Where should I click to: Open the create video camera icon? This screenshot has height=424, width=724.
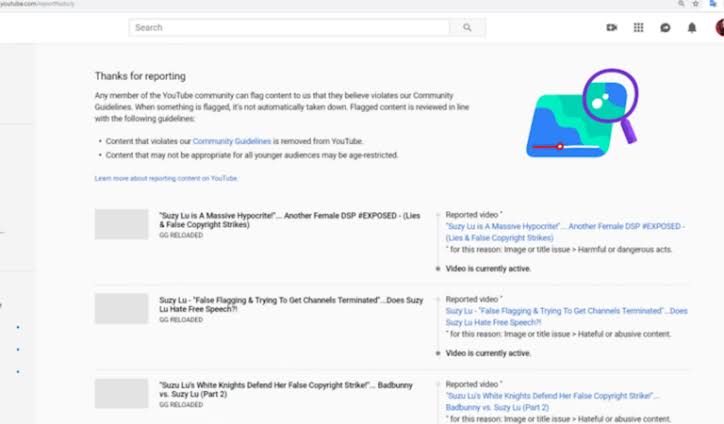tap(611, 28)
